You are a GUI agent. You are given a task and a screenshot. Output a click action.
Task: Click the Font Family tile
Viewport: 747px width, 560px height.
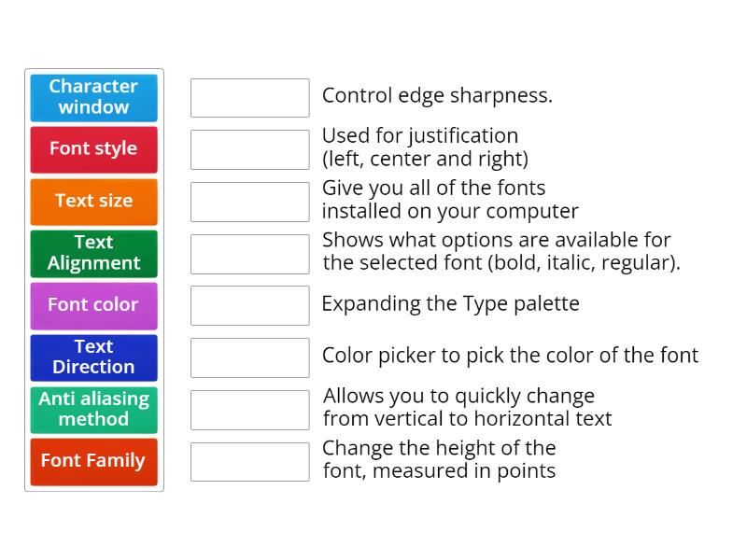click(x=93, y=461)
